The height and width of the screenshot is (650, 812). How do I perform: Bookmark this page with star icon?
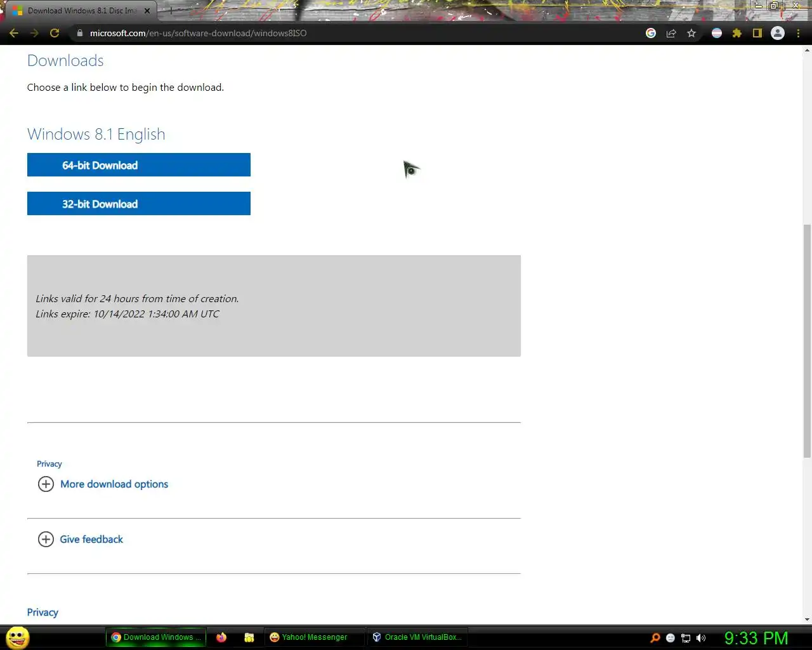coord(691,33)
